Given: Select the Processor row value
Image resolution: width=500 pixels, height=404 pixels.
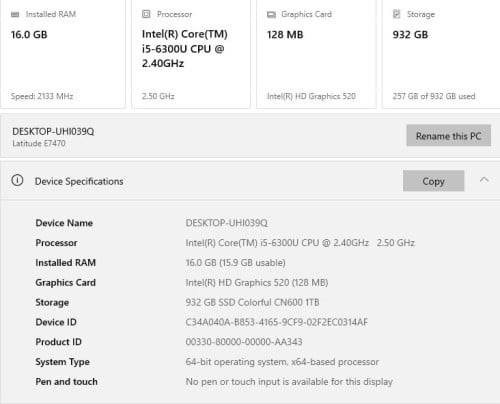Looking at the screenshot, I should (x=300, y=243).
